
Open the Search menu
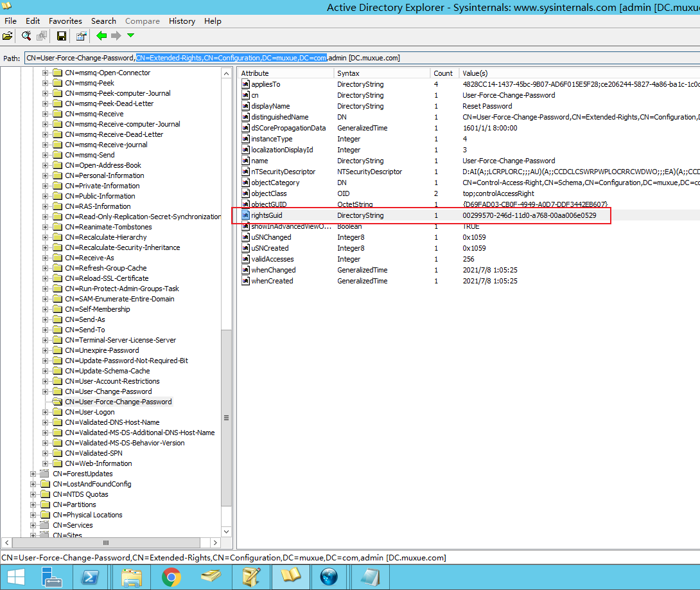pos(103,21)
